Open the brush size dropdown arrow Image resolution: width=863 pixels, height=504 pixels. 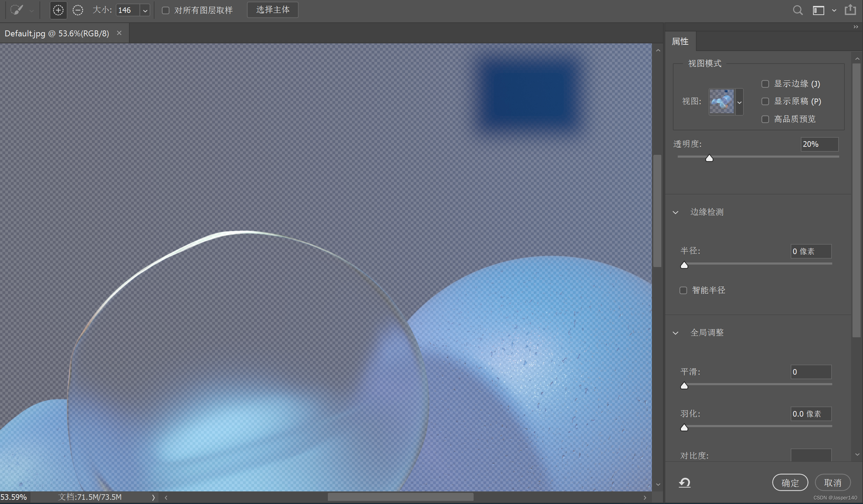(x=145, y=11)
